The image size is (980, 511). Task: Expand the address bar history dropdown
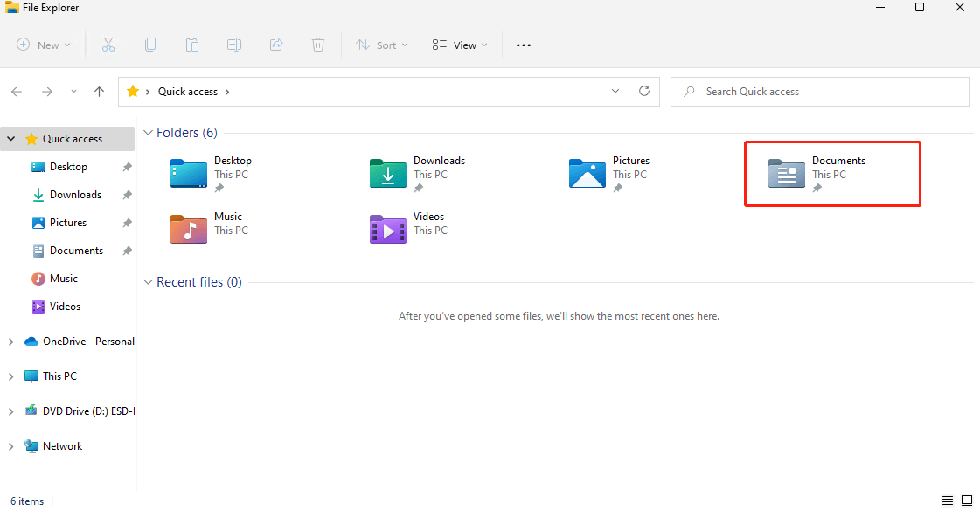pyautogui.click(x=615, y=91)
